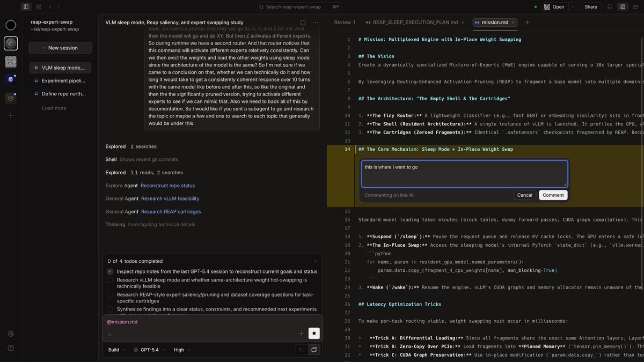Open 'Research REAP cartridges' agent link
The width and height of the screenshot is (644, 362).
tap(171, 211)
